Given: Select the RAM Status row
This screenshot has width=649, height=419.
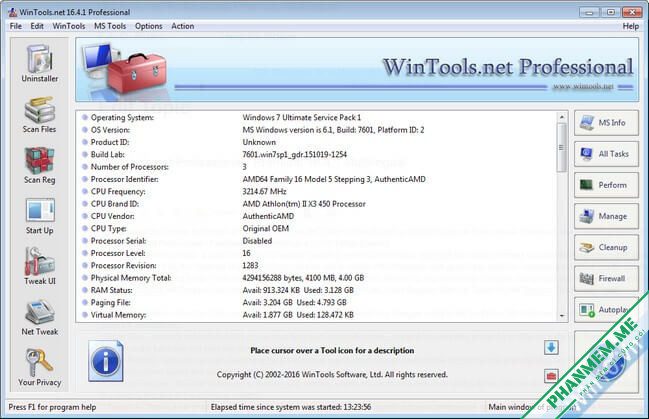Looking at the screenshot, I should (x=317, y=290).
